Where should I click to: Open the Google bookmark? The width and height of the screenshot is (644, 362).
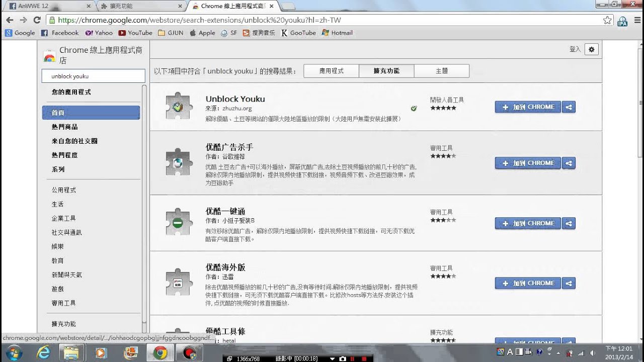20,33
